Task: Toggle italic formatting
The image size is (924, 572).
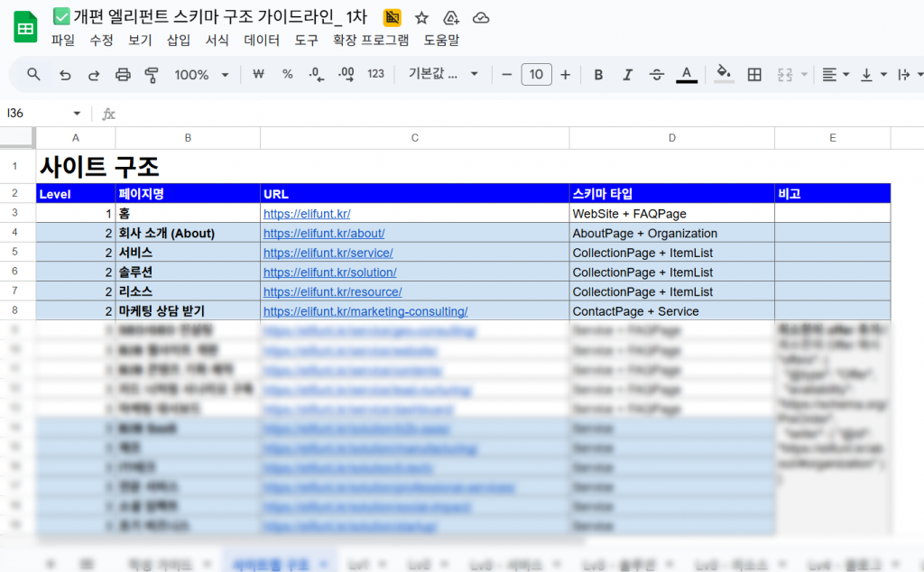Action: click(x=625, y=74)
